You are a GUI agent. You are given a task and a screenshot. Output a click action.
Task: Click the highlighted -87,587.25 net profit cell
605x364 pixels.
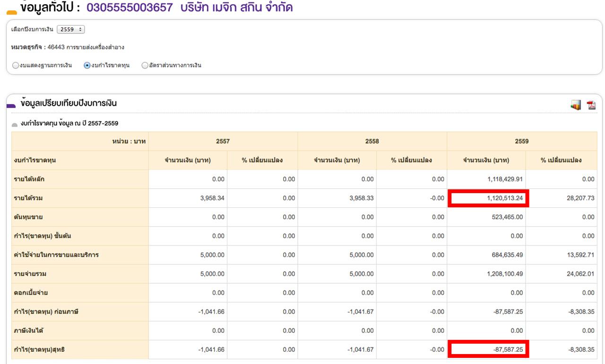tap(488, 350)
